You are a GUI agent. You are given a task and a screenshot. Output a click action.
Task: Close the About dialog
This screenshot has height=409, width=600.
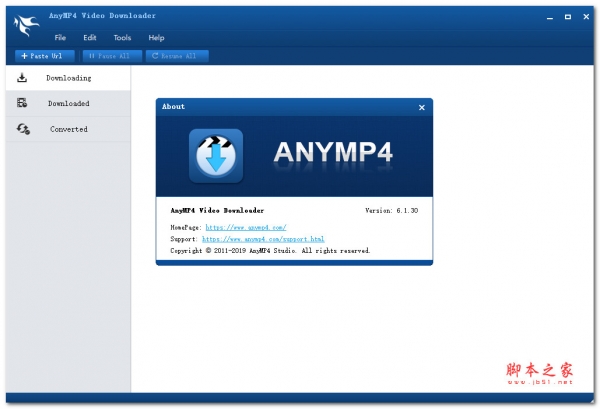coord(422,108)
